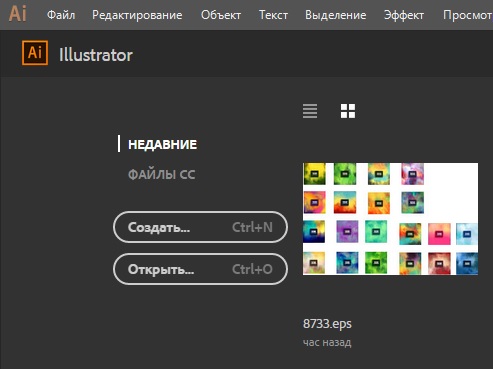Viewport: 493px width, 369px height.
Task: Select the ФАЙЛЫ CC tab
Action: (162, 174)
